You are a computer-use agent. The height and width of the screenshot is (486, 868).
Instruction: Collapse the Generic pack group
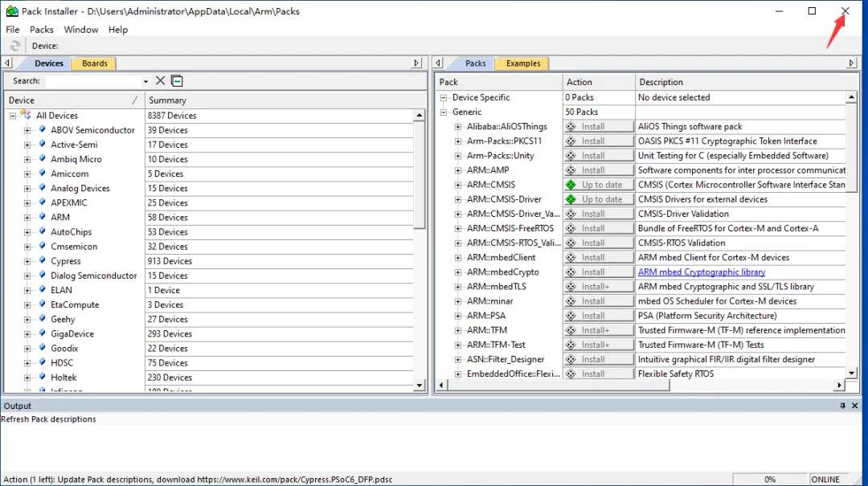click(444, 112)
